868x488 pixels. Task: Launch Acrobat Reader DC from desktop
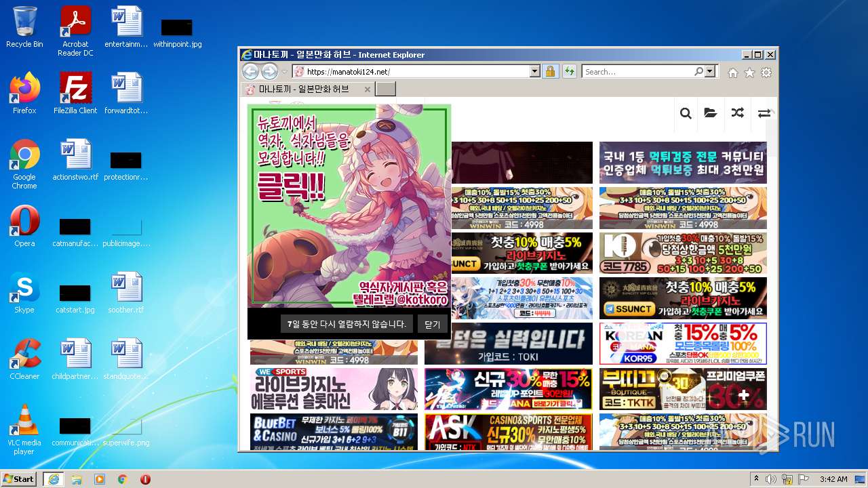[x=75, y=31]
